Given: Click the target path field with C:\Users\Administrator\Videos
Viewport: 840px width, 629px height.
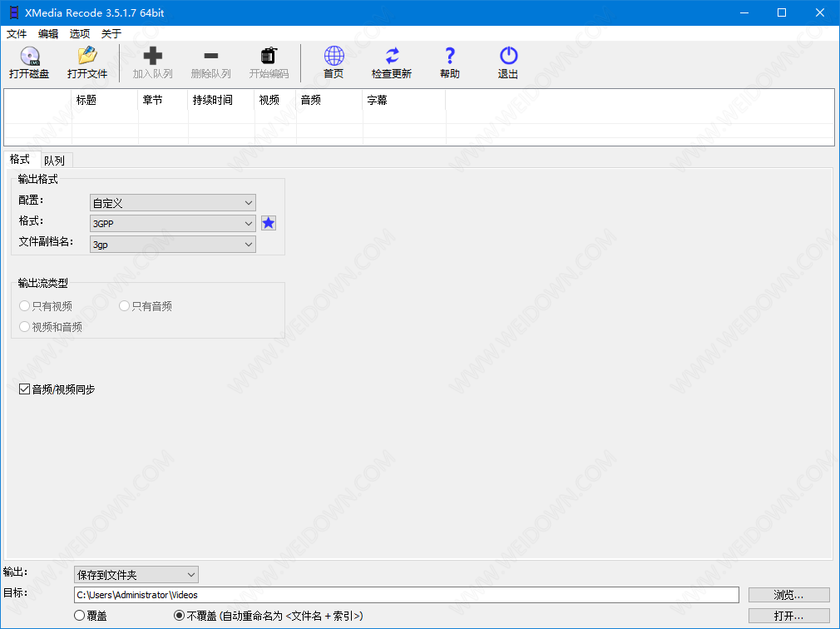Looking at the screenshot, I should pyautogui.click(x=406, y=595).
